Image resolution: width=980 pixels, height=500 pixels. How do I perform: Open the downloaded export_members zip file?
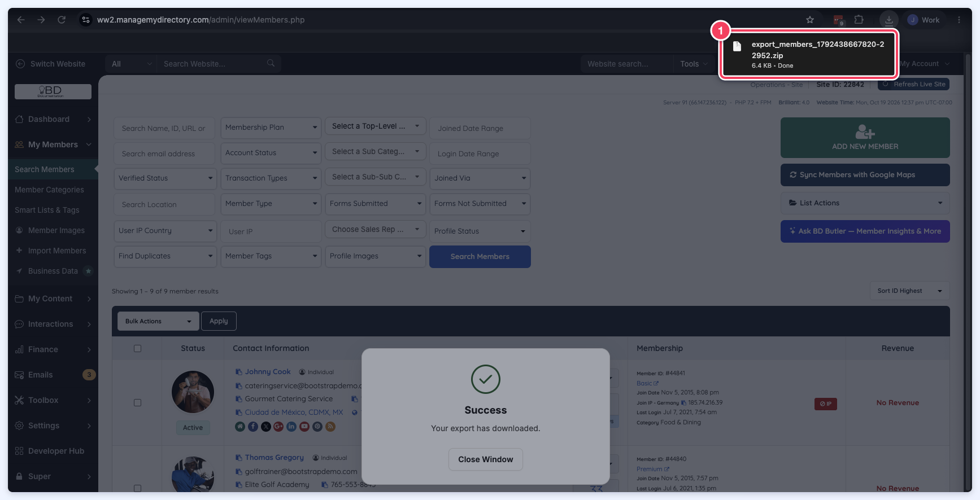click(809, 54)
